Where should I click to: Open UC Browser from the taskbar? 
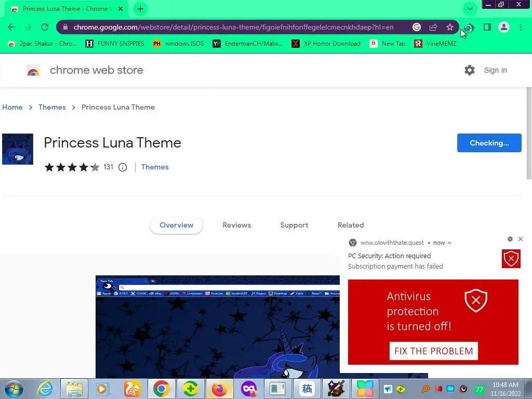point(132,389)
